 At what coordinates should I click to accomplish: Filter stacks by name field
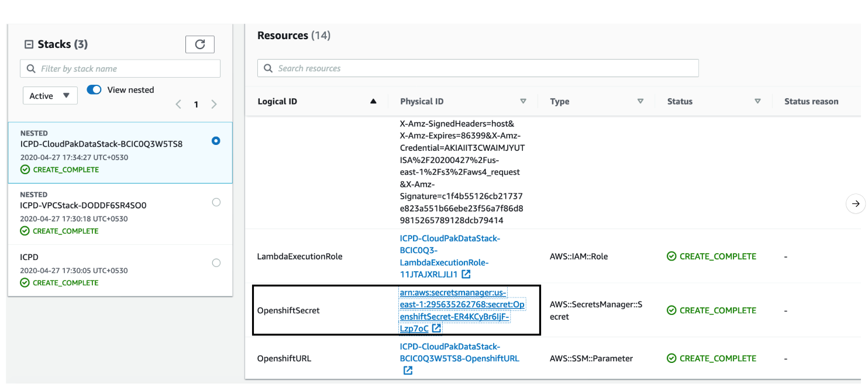click(120, 68)
